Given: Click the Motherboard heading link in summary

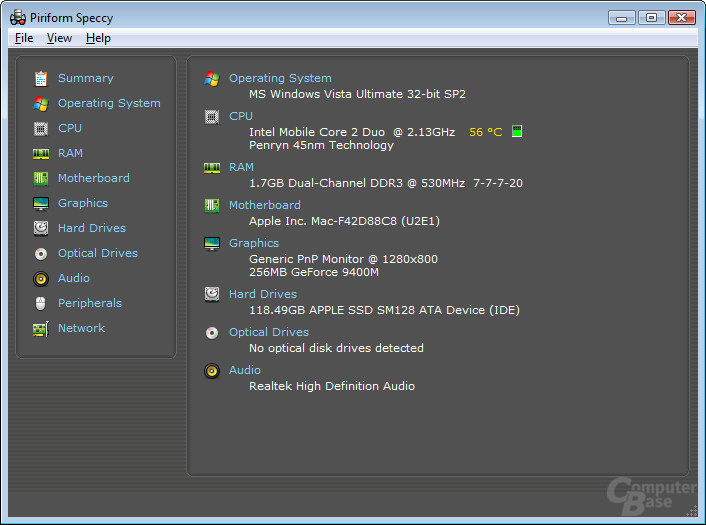Looking at the screenshot, I should pos(265,205).
